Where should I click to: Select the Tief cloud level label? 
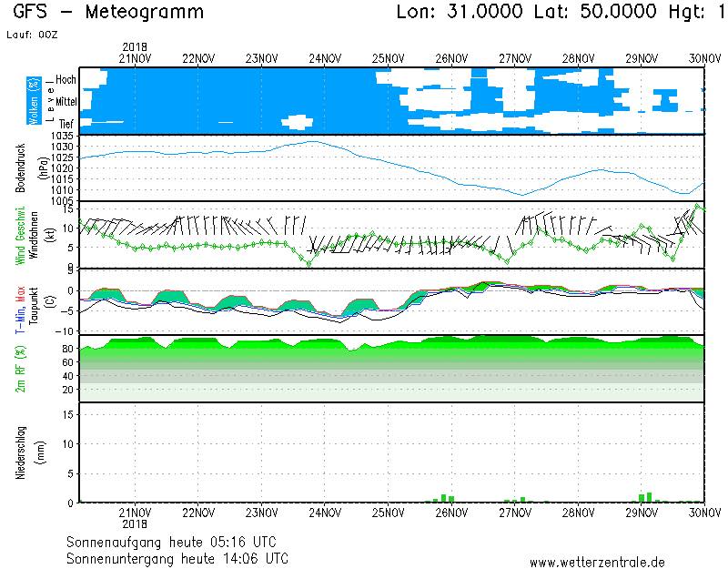[66, 123]
